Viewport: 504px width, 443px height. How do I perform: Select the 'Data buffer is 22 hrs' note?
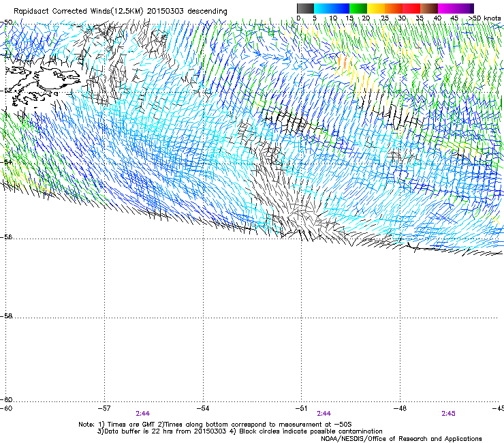click(x=161, y=431)
